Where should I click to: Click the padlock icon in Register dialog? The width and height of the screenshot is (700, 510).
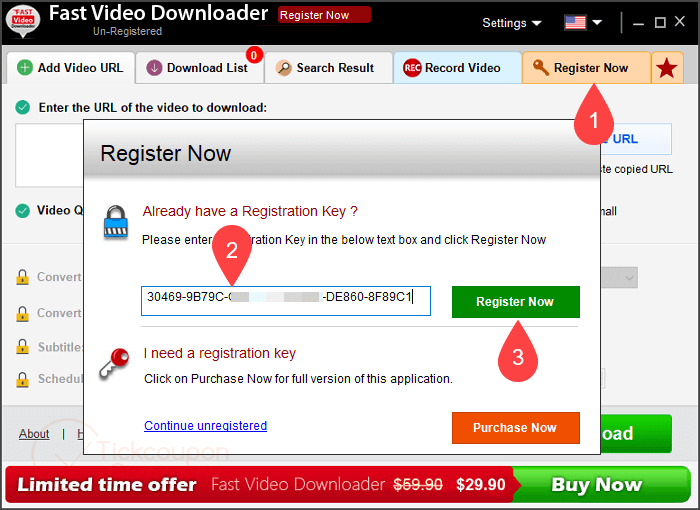(116, 222)
